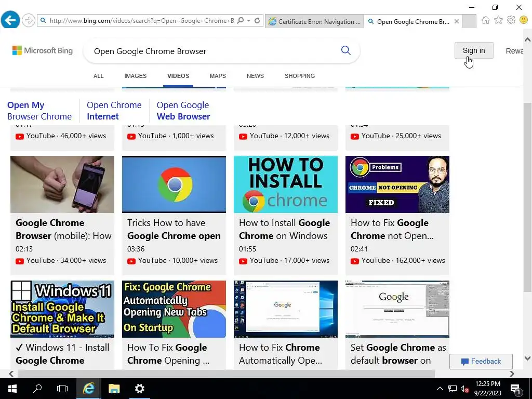Select the VIDEOS search tab
The width and height of the screenshot is (532, 399).
pyautogui.click(x=178, y=76)
